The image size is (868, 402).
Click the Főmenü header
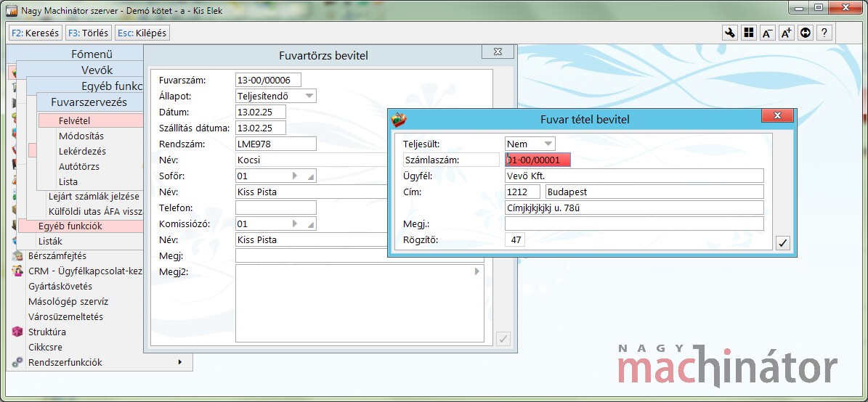pyautogui.click(x=92, y=54)
